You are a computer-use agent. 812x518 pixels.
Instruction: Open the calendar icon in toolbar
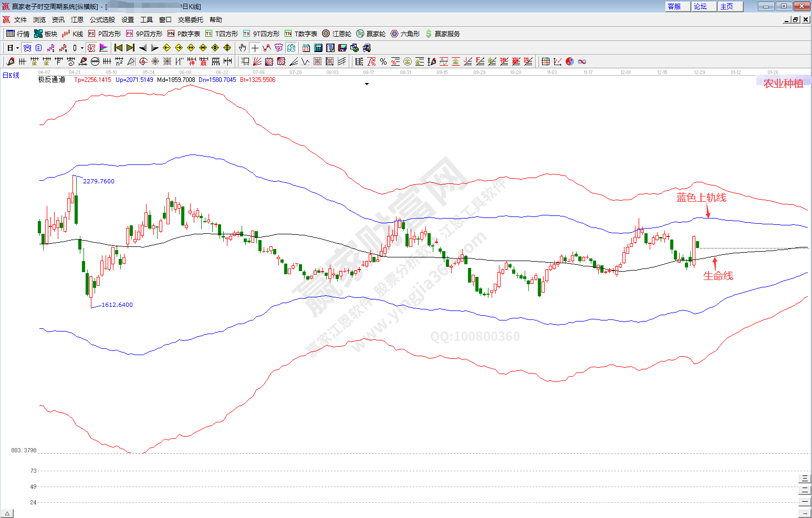[x=306, y=48]
